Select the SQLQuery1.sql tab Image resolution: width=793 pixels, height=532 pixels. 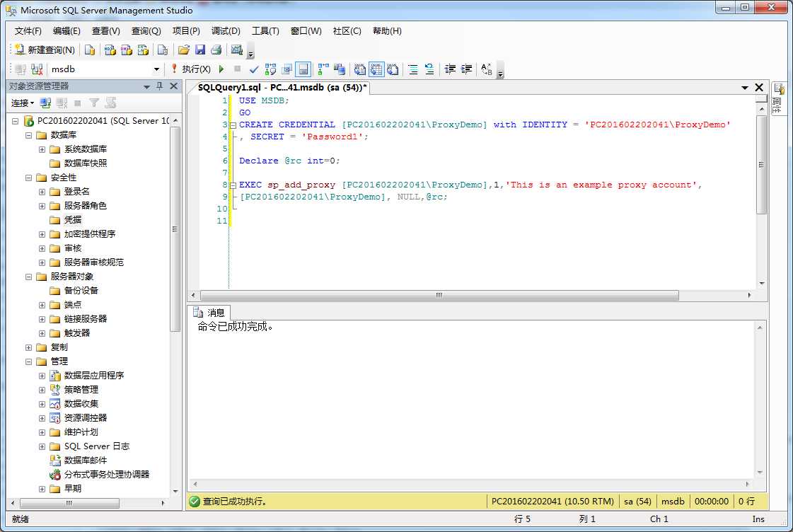(x=282, y=88)
